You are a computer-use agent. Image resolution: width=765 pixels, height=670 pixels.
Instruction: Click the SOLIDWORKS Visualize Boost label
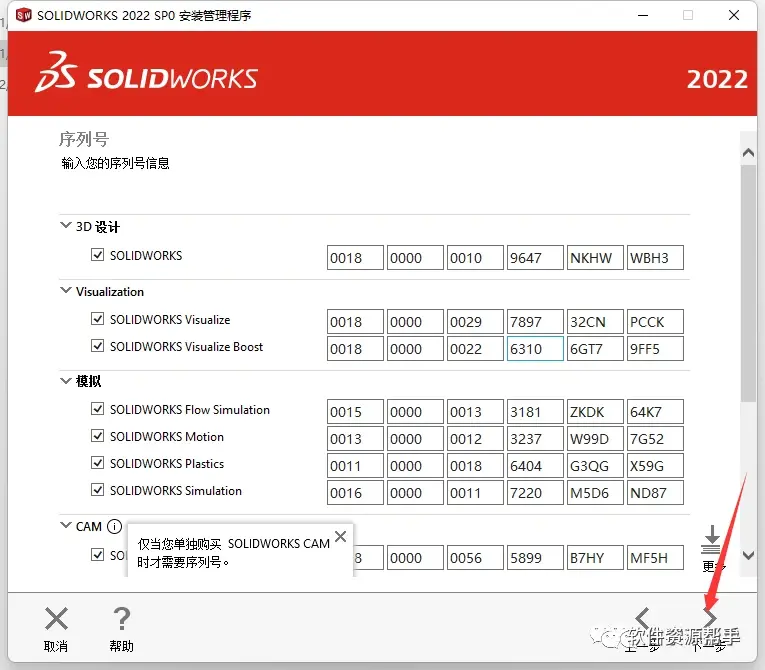point(186,346)
